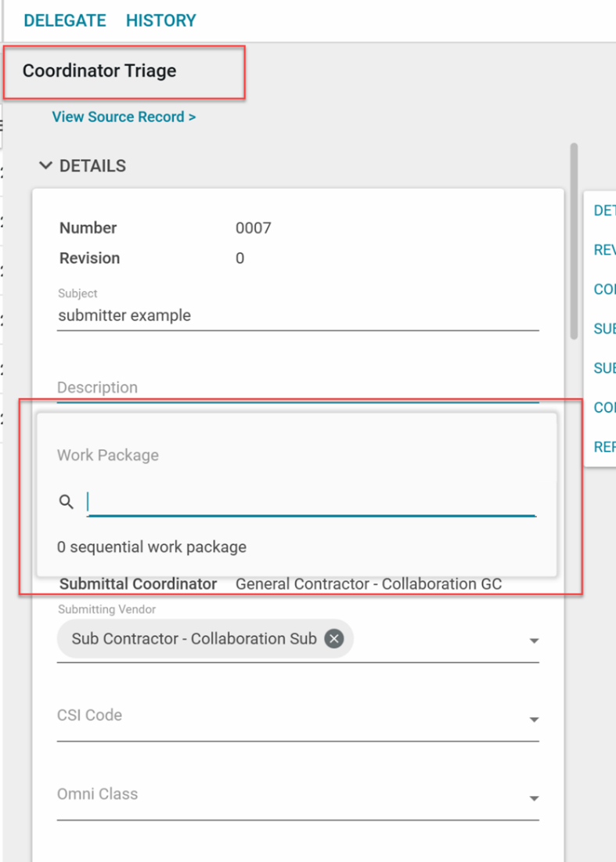Open the Submitting Vendor dropdown arrow
616x862 pixels.
534,641
